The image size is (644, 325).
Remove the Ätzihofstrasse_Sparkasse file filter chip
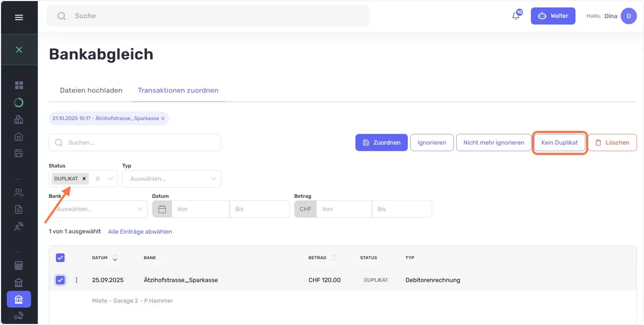[x=163, y=118]
